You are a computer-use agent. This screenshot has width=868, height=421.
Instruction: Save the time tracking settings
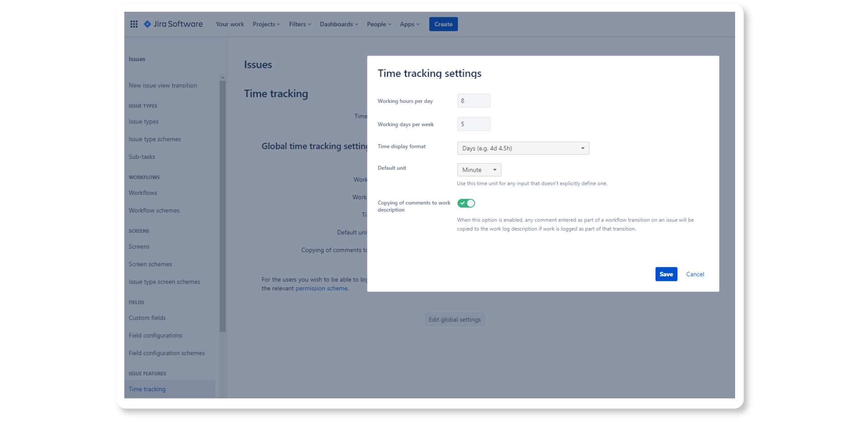pos(666,274)
